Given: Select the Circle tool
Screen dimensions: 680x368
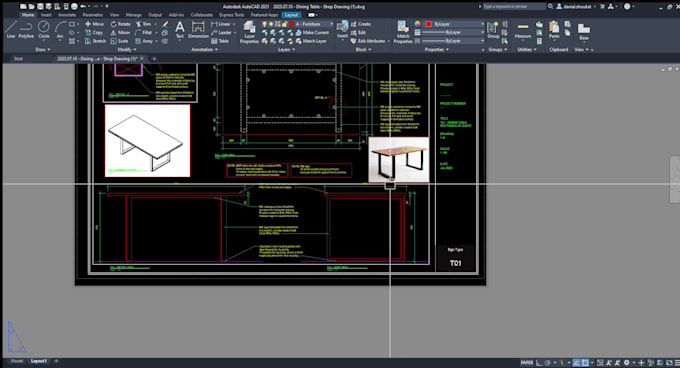Looking at the screenshot, I should [44, 30].
